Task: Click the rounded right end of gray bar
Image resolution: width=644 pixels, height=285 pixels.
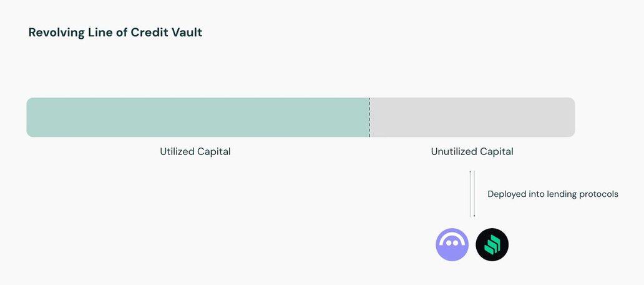Action: tap(571, 117)
